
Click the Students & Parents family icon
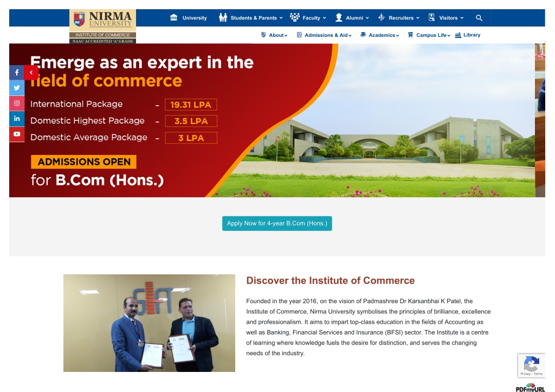pos(223,17)
